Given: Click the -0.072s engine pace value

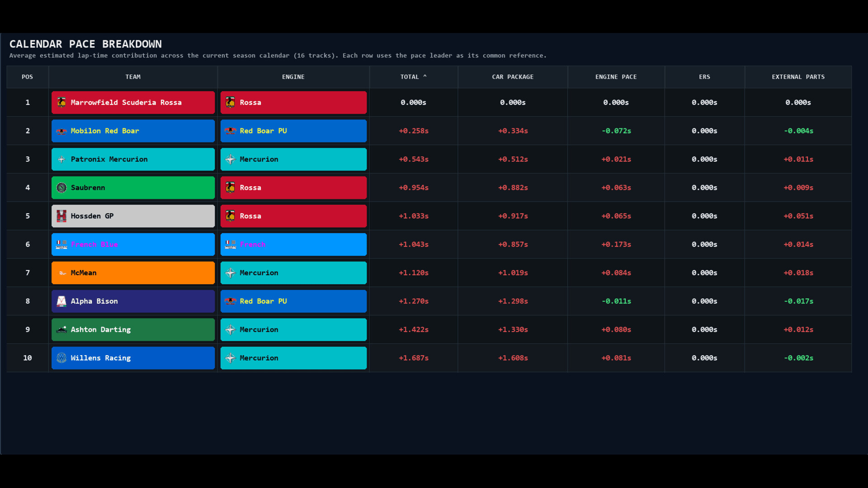Looking at the screenshot, I should pos(616,131).
